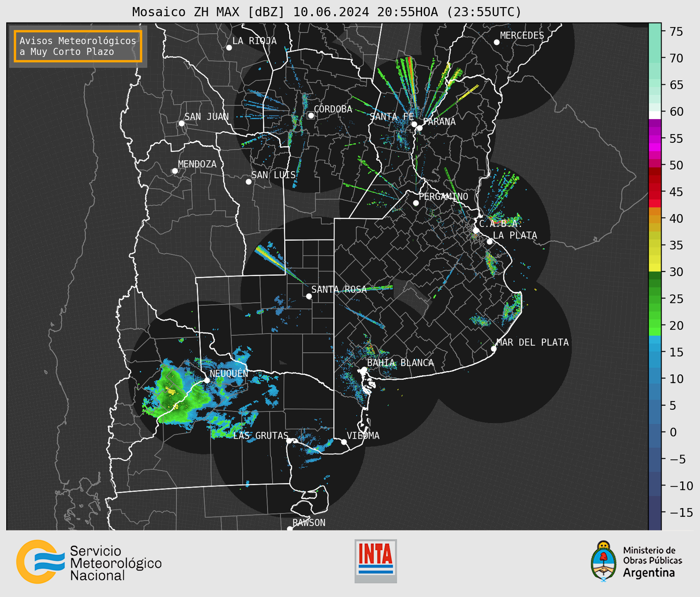Click the 75 dBZ label on color scale
The width and height of the screenshot is (700, 597).
pos(676,32)
